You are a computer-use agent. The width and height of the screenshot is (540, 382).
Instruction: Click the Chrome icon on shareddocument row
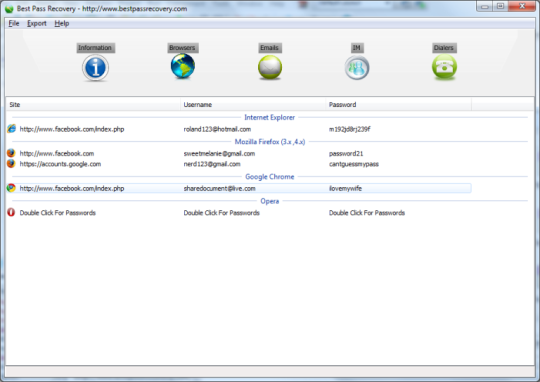coord(11,188)
